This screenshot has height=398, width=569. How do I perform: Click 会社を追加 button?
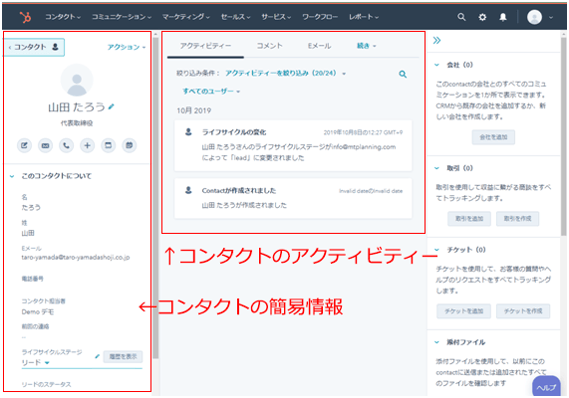tap(493, 137)
